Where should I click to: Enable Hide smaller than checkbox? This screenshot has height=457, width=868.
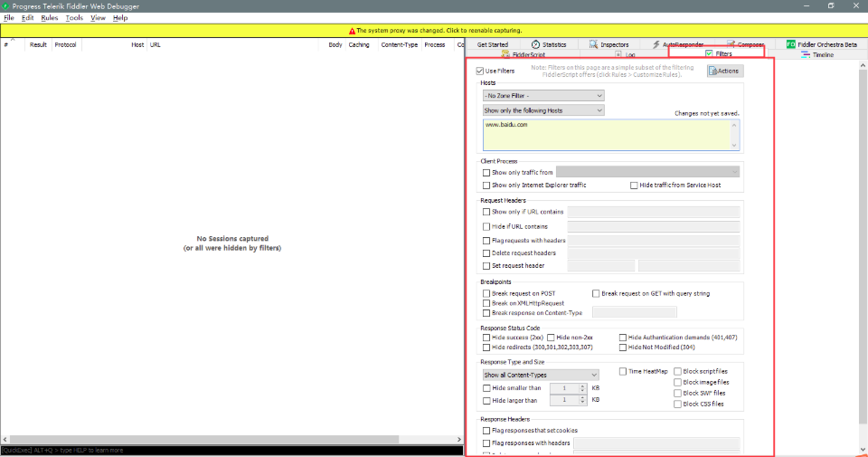tap(486, 388)
